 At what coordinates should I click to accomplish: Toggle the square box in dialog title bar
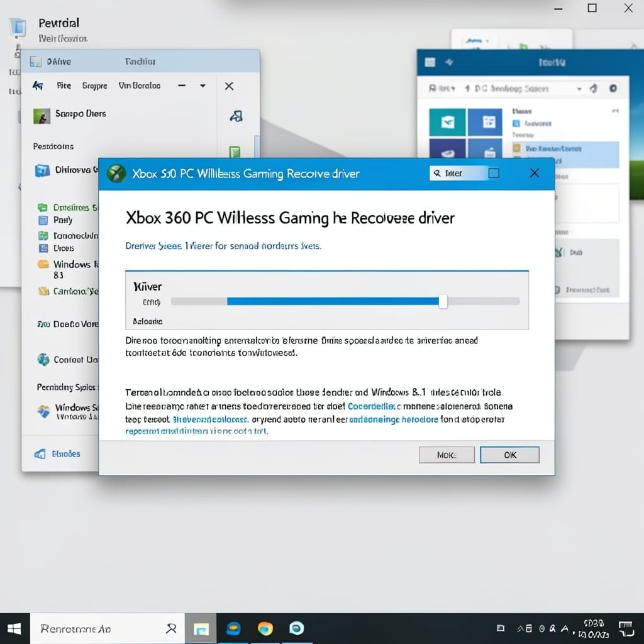tap(494, 174)
